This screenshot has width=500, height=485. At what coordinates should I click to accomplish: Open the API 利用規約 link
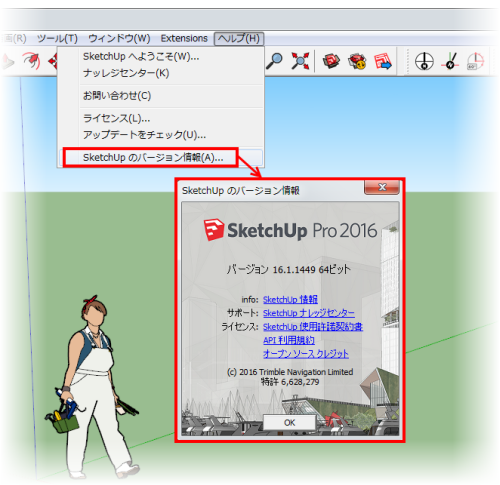[289, 340]
